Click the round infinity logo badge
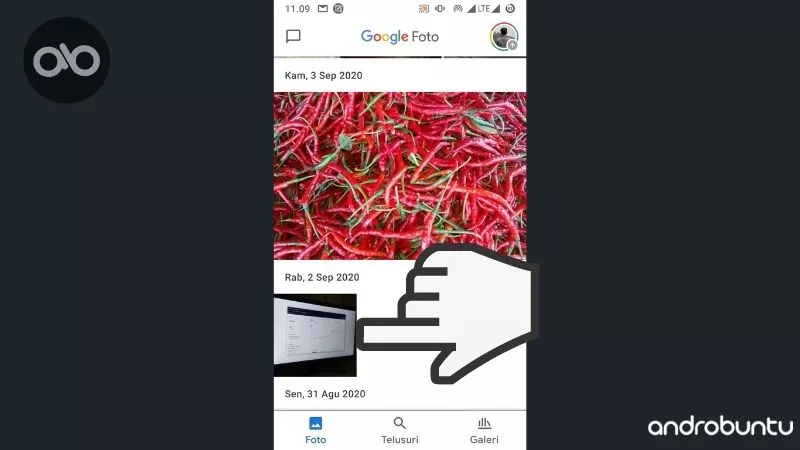The width and height of the screenshot is (800, 450). (66, 60)
